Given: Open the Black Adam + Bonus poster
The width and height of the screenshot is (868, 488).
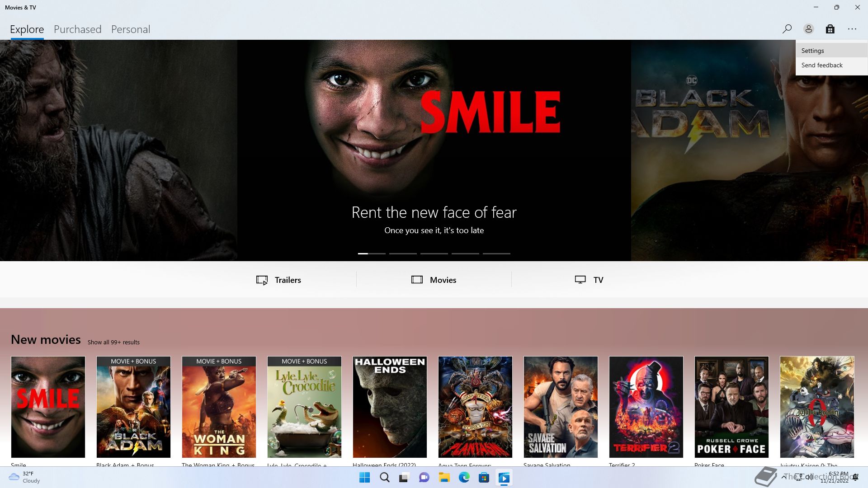Looking at the screenshot, I should (x=133, y=407).
